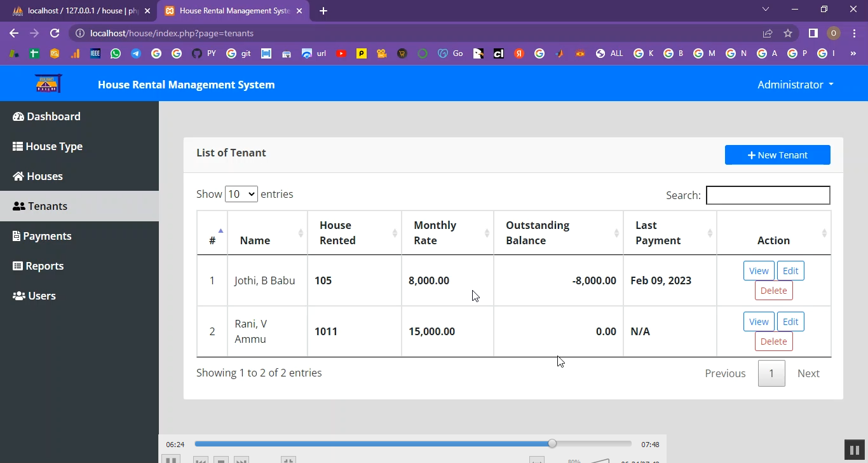
Task: Go to Houses in the sidebar
Action: (x=44, y=176)
